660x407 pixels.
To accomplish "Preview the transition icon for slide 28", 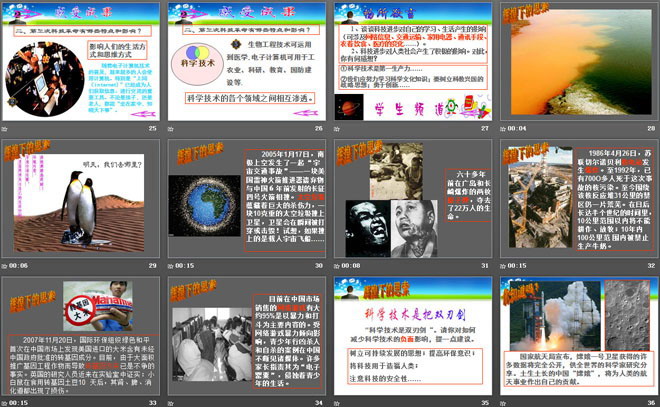I will coord(503,129).
